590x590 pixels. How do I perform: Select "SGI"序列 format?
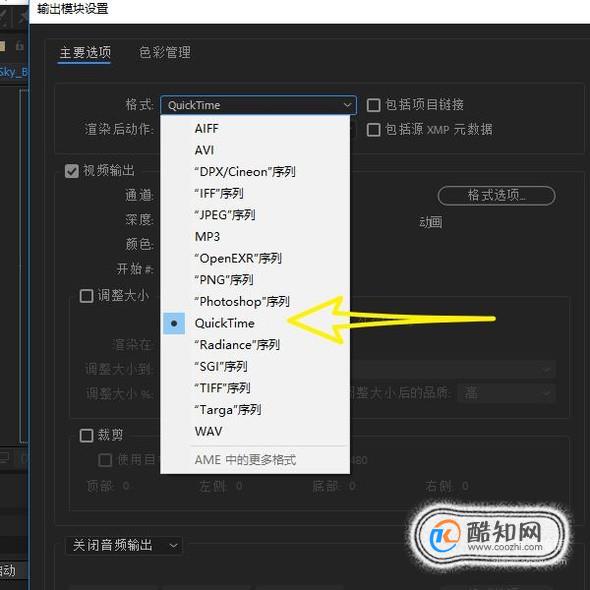(x=255, y=366)
